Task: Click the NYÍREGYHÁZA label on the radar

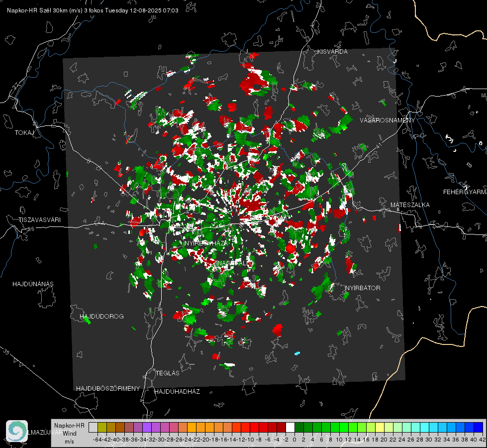Action: (206, 243)
